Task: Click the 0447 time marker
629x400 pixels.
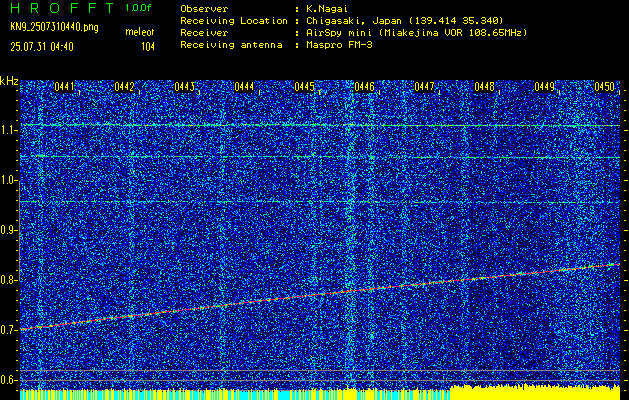Action: click(x=424, y=87)
